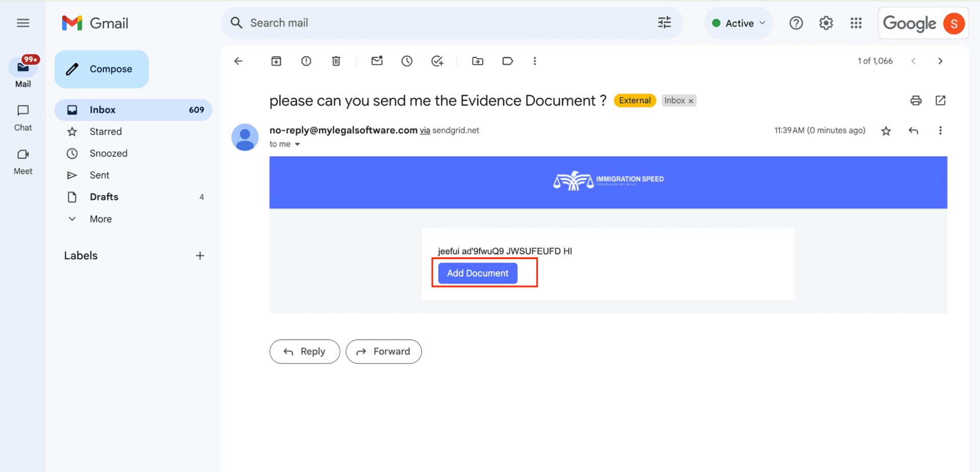
Task: Toggle the main menu hamburger icon
Action: [x=23, y=23]
